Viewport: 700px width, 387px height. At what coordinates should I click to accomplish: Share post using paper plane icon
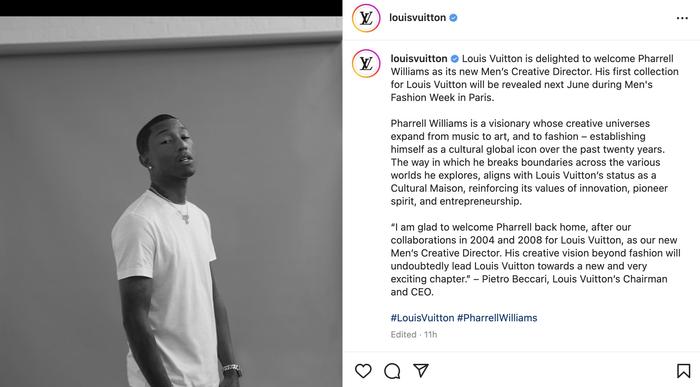coord(421,370)
